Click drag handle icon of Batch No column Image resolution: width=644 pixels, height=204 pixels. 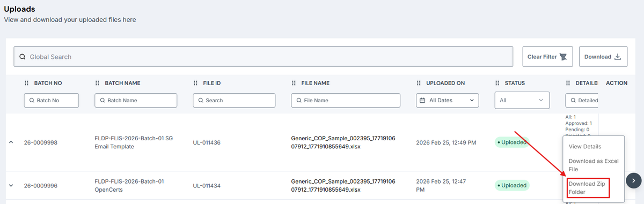[x=27, y=83]
